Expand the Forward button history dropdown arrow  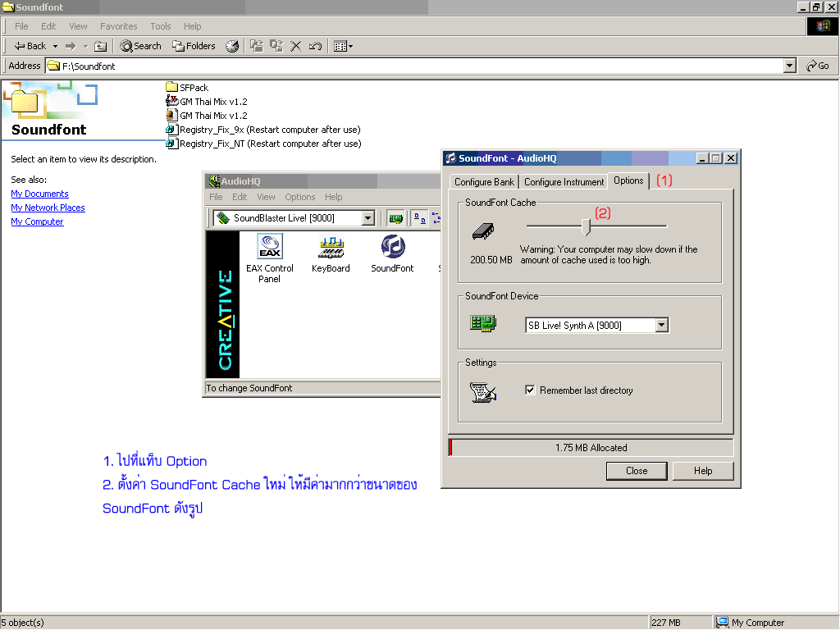85,46
